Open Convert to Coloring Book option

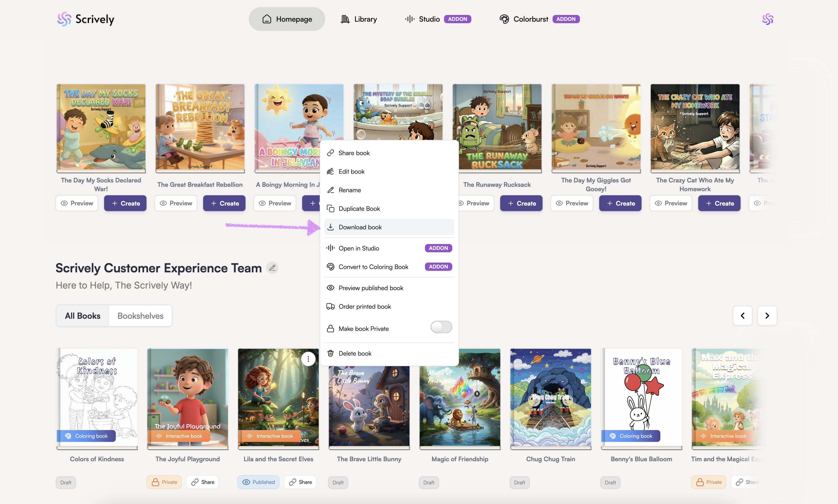373,267
